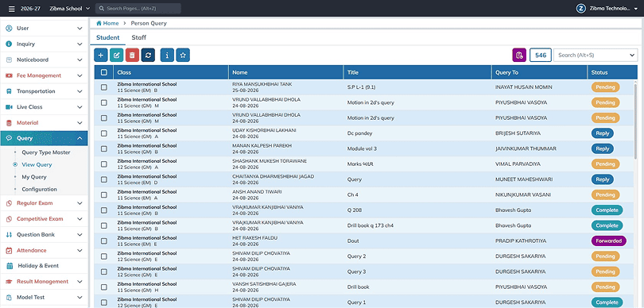Image resolution: width=644 pixels, height=308 pixels.
Task: Click the Model Test sidebar icon
Action: [x=9, y=297]
